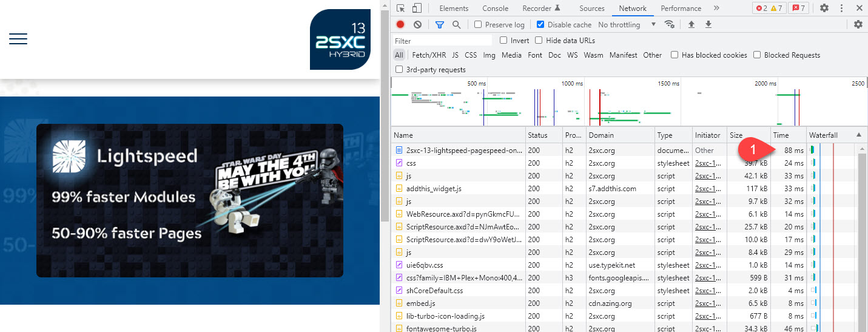Image resolution: width=868 pixels, height=332 pixels.
Task: Enable 3rd-party requests checkbox
Action: (x=399, y=70)
